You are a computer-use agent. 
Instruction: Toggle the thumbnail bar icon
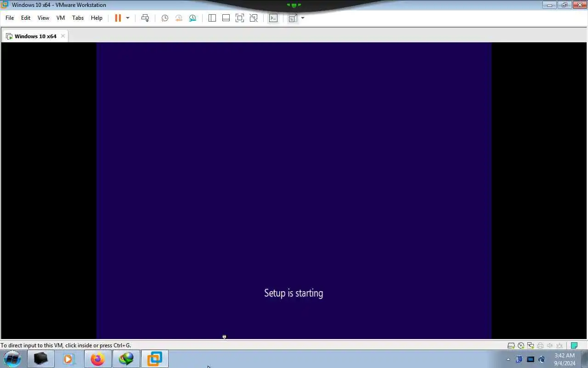[226, 18]
